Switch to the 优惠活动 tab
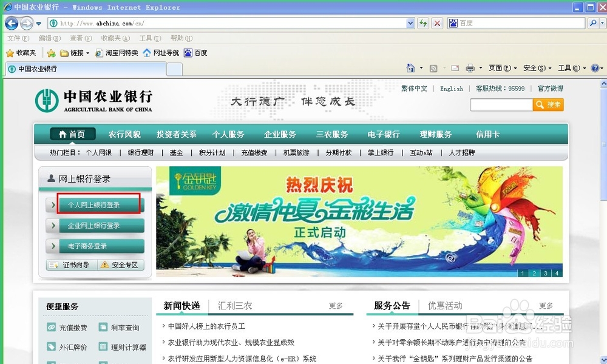This screenshot has width=607, height=364. pos(445,306)
